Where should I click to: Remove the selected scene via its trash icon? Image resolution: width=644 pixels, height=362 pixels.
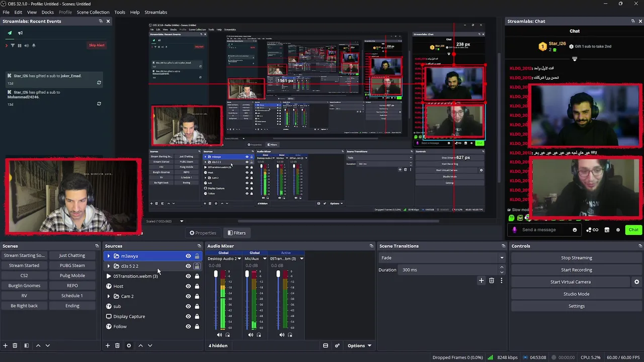[x=15, y=345]
